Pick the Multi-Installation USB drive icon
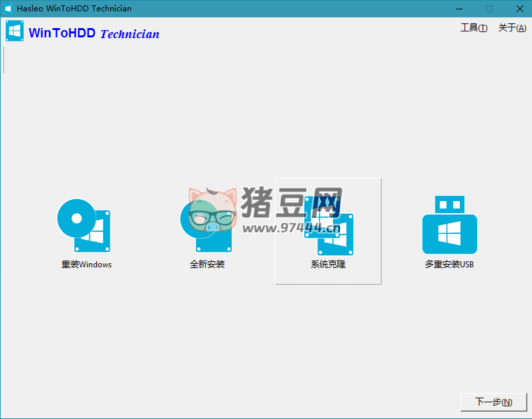This screenshot has height=419, width=532. coord(449,225)
